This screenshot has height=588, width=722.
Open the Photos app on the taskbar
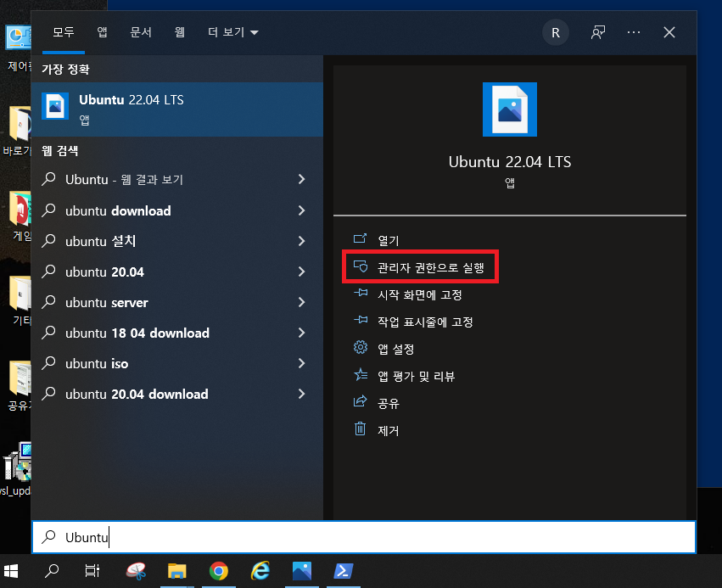(301, 571)
